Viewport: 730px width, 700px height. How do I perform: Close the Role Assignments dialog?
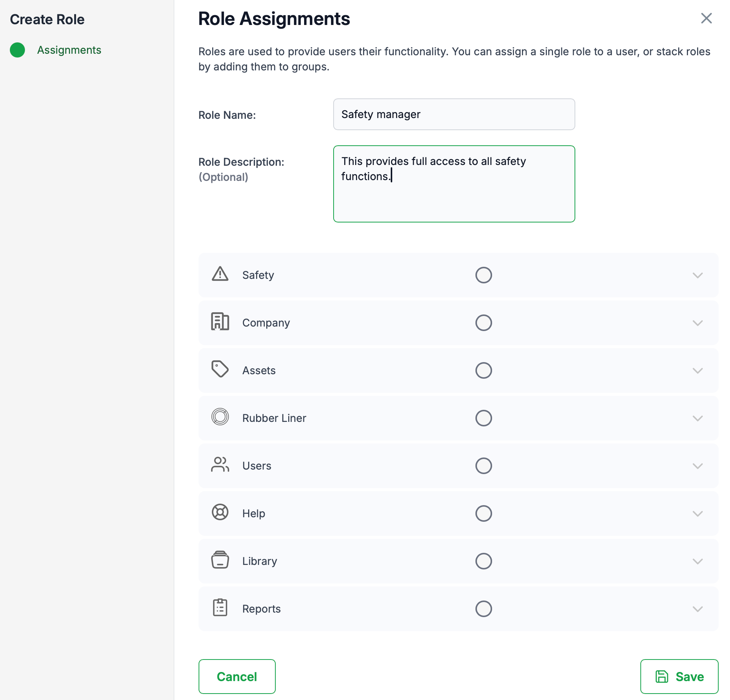click(706, 18)
